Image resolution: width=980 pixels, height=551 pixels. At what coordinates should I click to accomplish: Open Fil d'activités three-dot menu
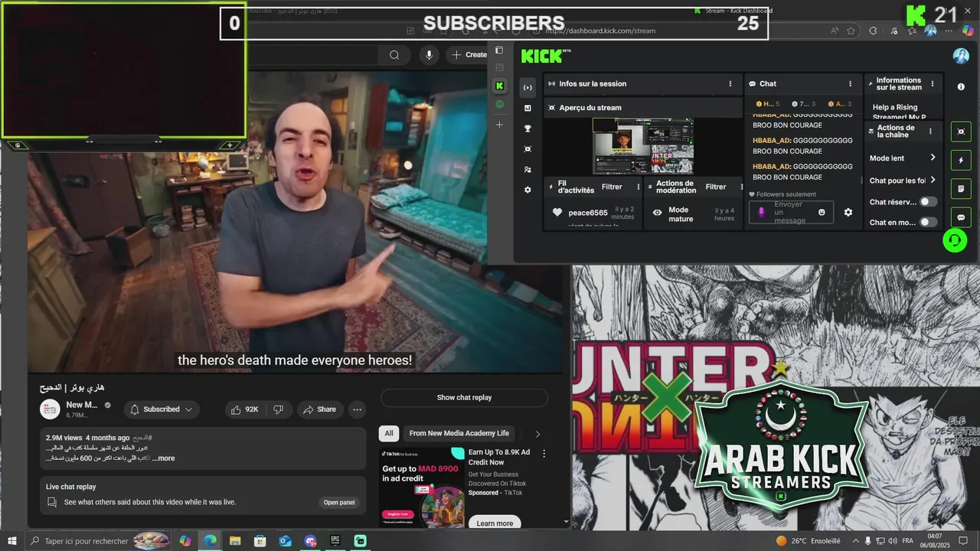coord(639,187)
